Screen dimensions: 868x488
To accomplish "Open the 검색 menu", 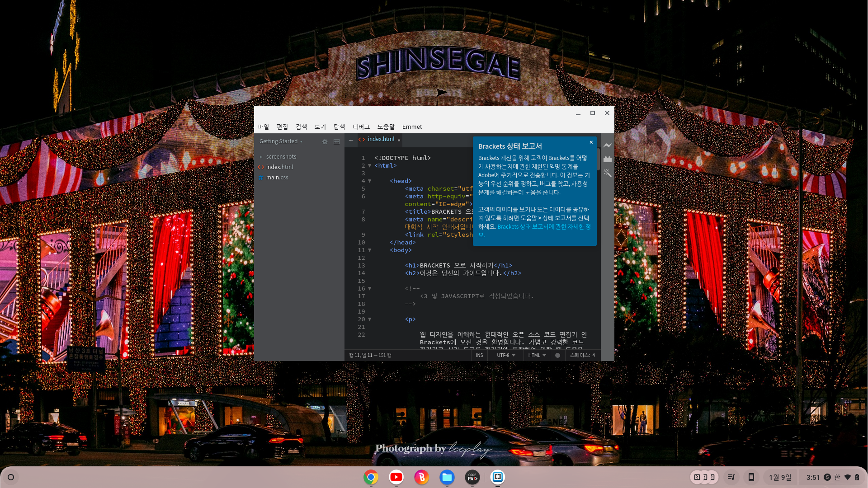I will [301, 127].
